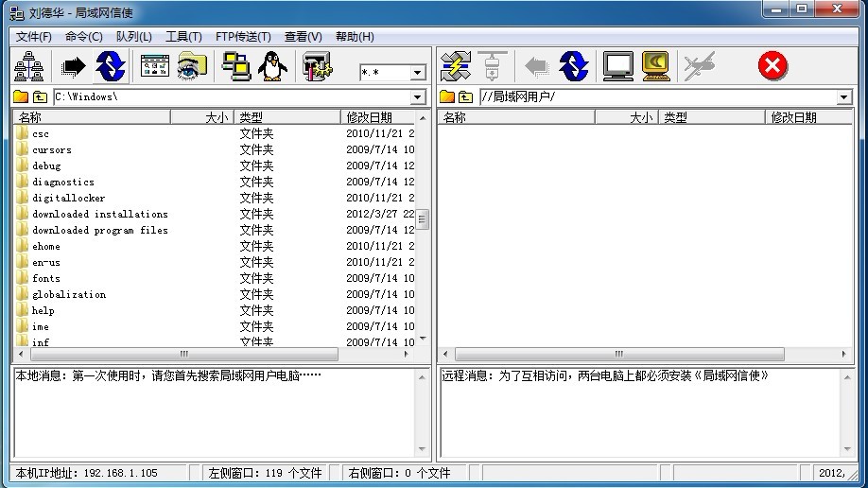Click the lightning bolt connect icon
This screenshot has height=488, width=868.
(456, 66)
